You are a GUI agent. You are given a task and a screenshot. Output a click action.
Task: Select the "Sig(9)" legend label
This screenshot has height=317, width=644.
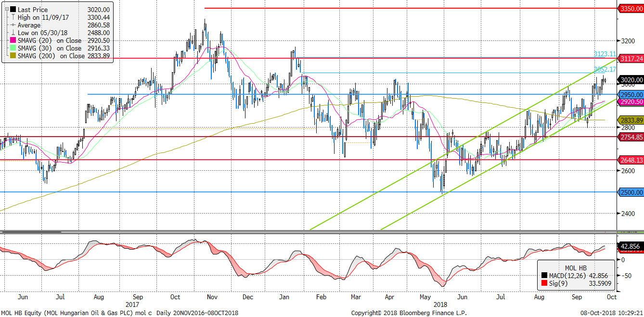(558, 284)
